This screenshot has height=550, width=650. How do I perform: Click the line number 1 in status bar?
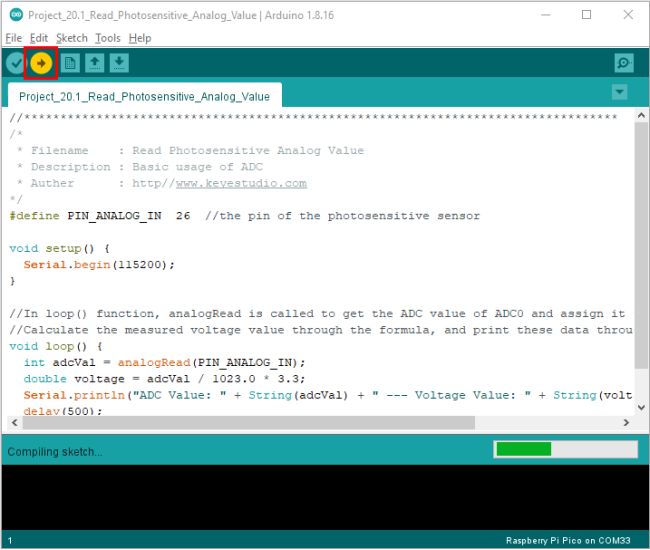[10, 540]
